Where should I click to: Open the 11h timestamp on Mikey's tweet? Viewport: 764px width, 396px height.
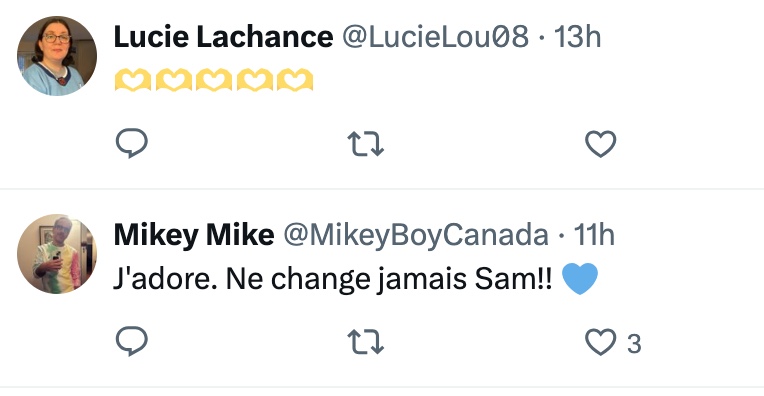594,235
